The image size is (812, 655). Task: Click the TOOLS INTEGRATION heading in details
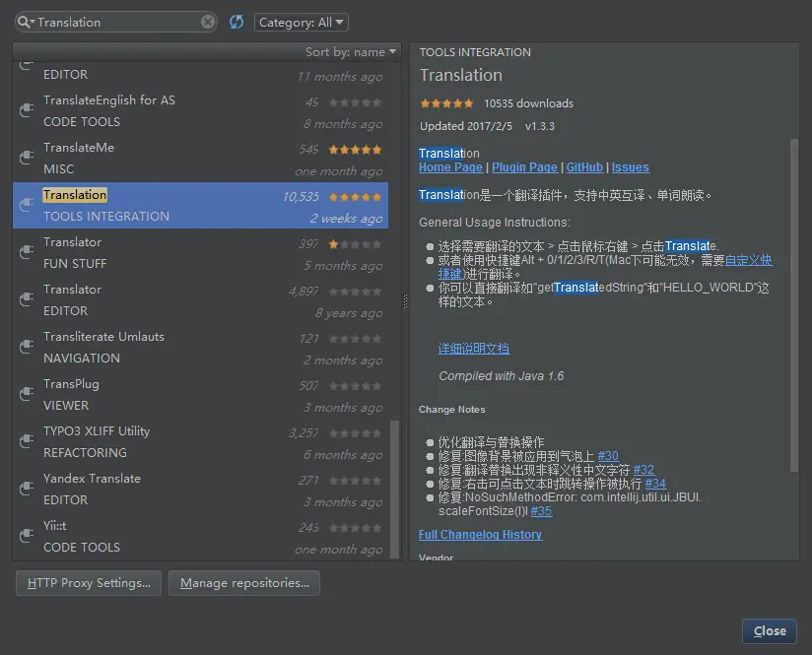tap(475, 52)
